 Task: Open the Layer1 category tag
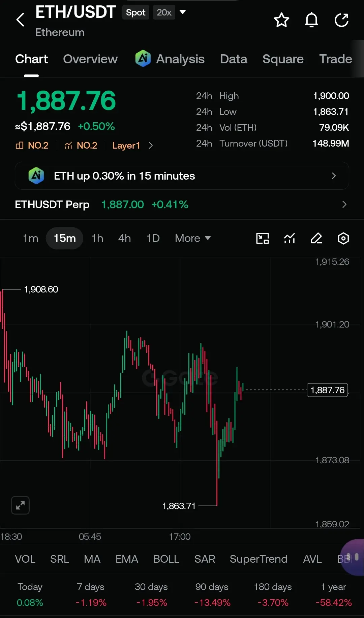tap(126, 145)
